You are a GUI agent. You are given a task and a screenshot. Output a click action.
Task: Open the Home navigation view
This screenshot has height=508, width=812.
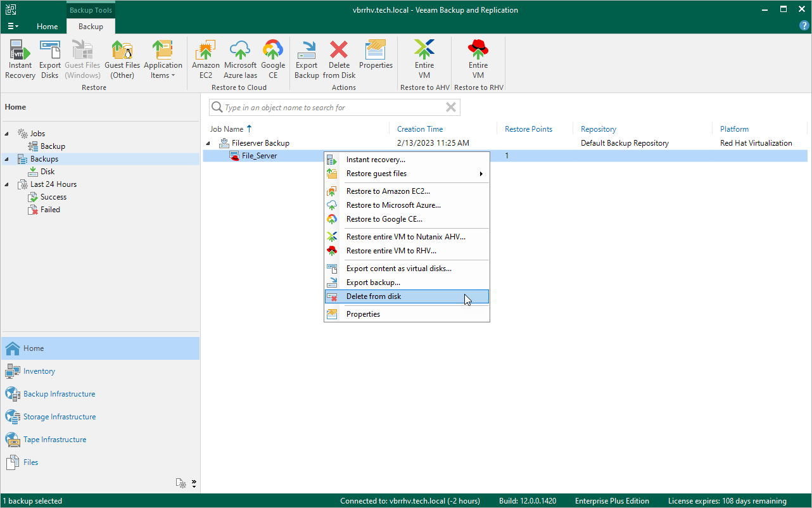(100, 348)
